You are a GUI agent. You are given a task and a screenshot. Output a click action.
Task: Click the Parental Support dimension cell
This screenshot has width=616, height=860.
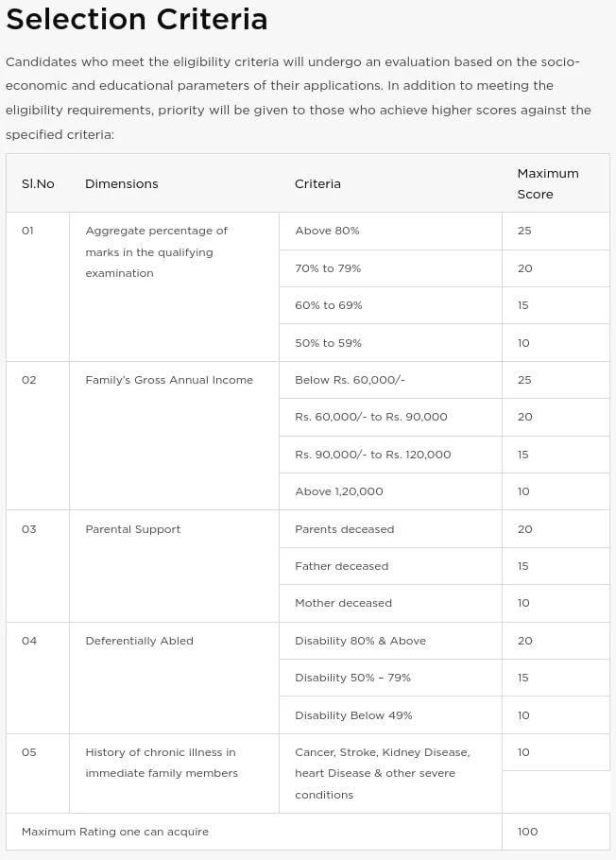tap(133, 529)
